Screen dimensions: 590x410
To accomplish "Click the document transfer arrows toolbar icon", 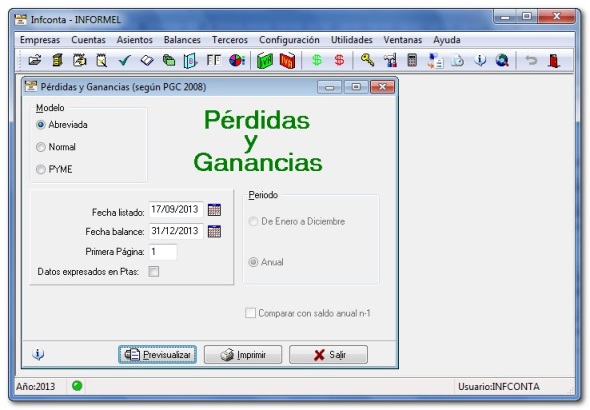I will pos(435,61).
